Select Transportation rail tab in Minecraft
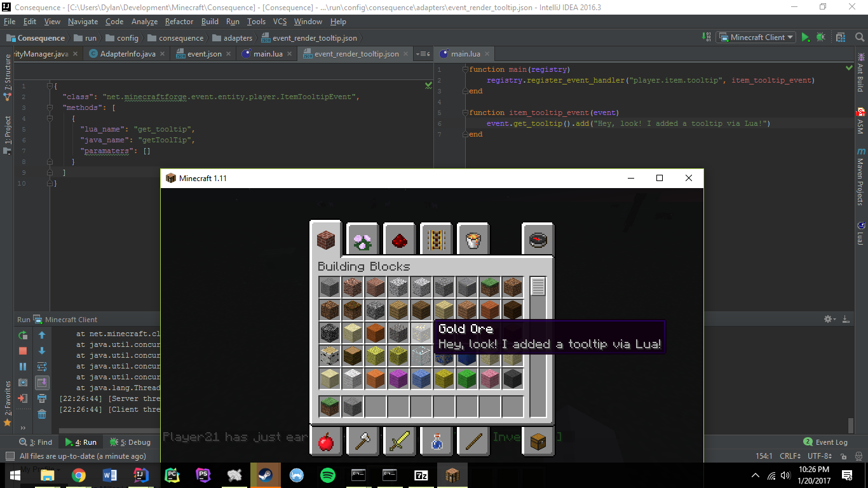This screenshot has width=868, height=488. click(x=436, y=240)
